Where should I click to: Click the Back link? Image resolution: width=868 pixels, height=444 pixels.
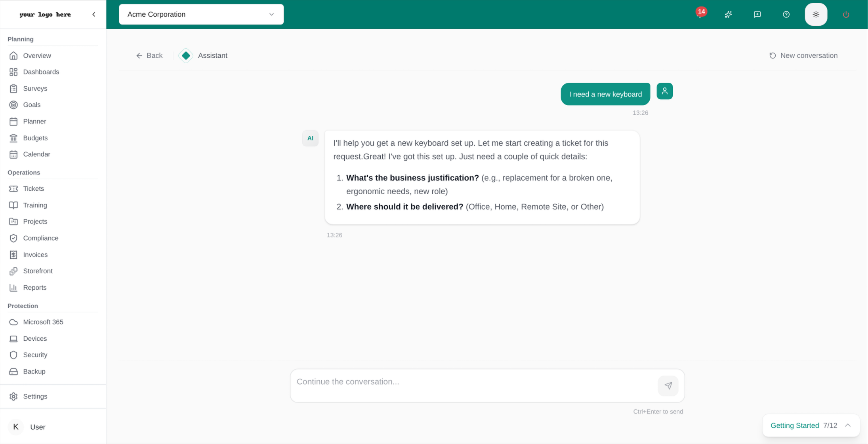pos(149,56)
